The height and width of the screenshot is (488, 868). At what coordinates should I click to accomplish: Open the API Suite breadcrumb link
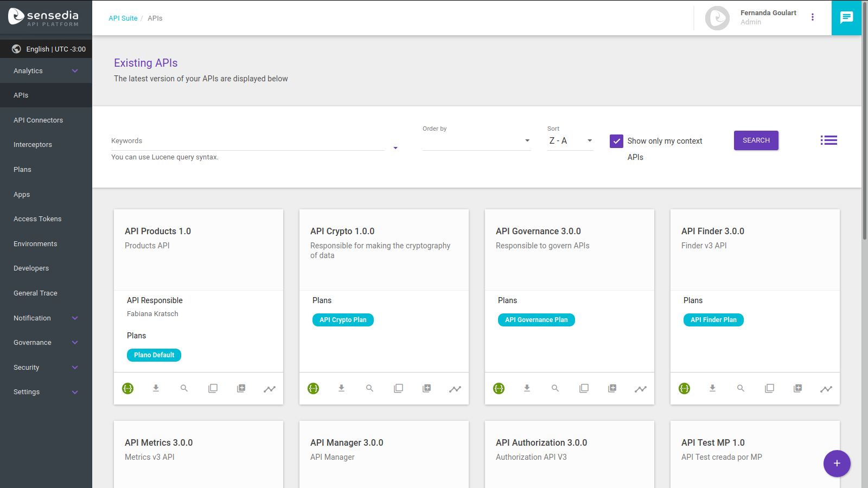coord(123,18)
